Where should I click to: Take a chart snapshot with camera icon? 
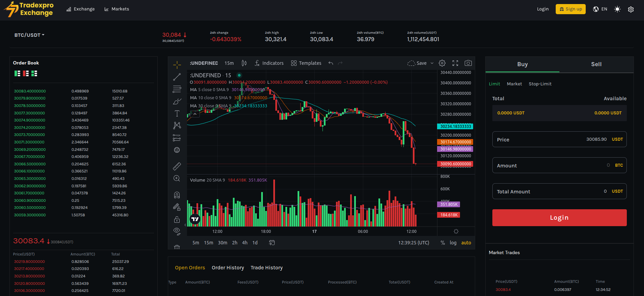pos(468,63)
